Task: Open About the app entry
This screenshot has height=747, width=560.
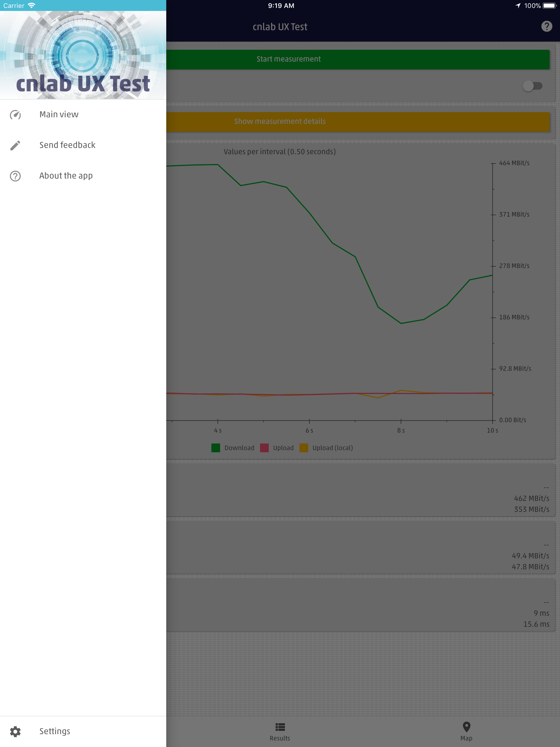Action: (66, 176)
